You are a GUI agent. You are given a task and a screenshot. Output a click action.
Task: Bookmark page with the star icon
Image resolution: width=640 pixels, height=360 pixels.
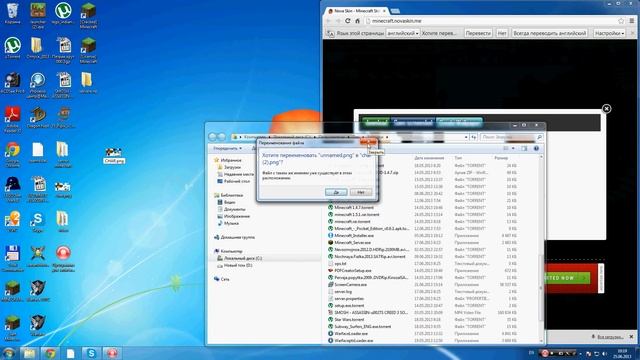621,21
